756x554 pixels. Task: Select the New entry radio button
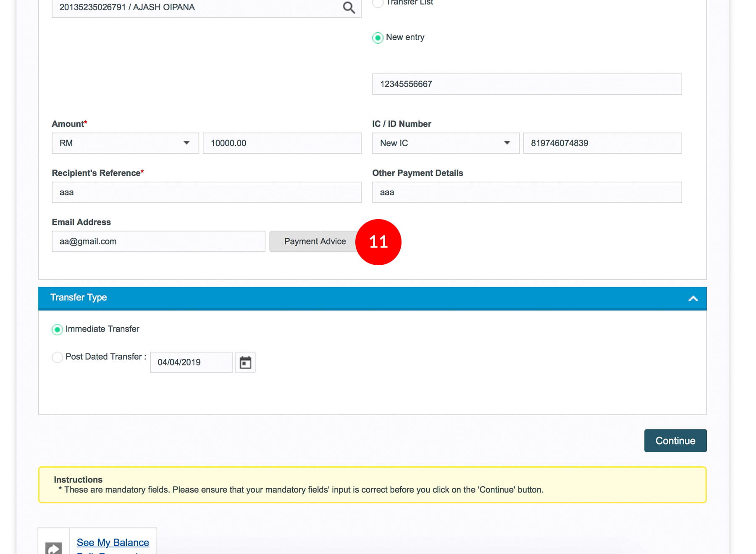tap(378, 38)
